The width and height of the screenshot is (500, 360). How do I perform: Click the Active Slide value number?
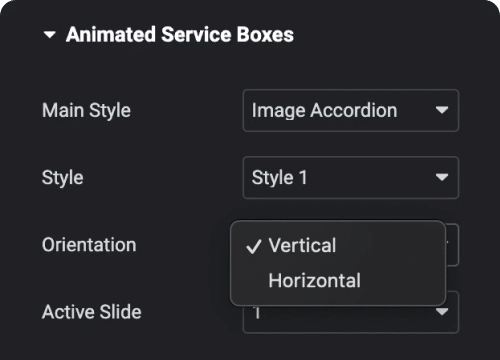pyautogui.click(x=256, y=313)
